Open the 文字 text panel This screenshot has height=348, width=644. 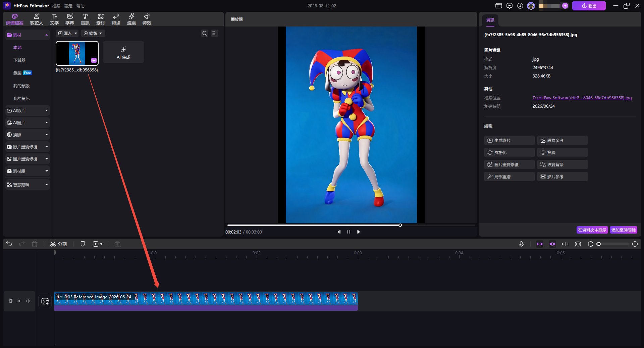54,19
